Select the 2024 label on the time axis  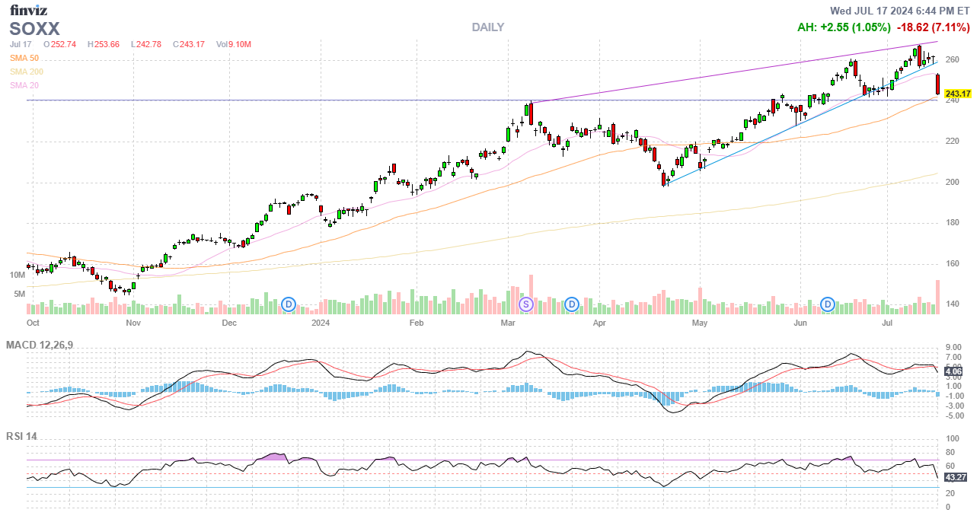tap(321, 323)
